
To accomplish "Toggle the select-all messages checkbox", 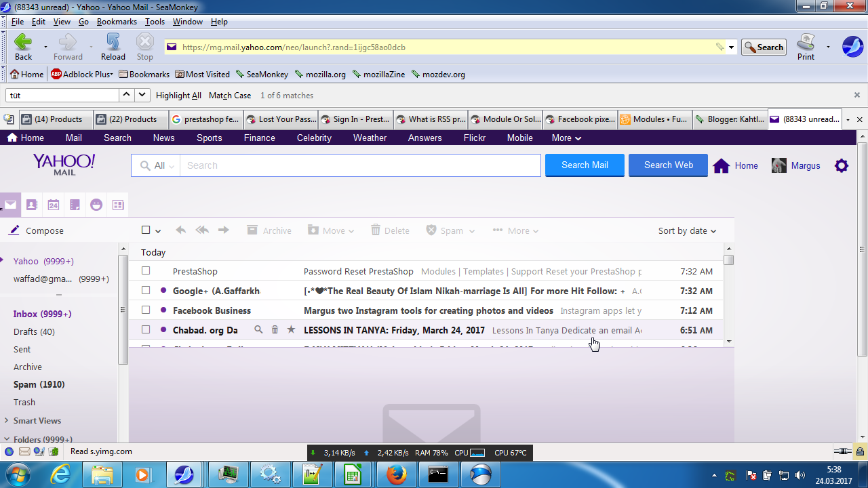I will tap(146, 230).
